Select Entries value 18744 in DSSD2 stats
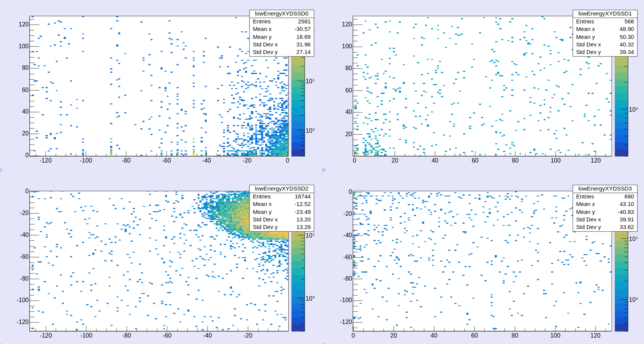 coord(303,197)
